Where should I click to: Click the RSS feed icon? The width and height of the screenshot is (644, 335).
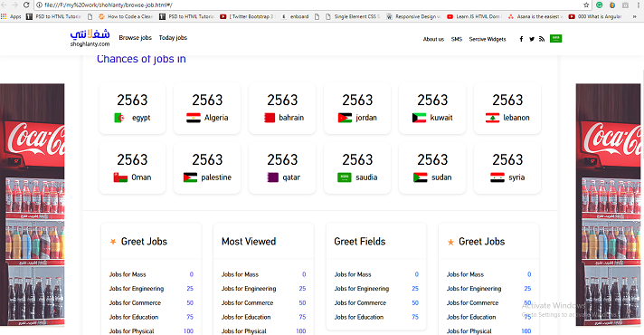click(x=542, y=39)
